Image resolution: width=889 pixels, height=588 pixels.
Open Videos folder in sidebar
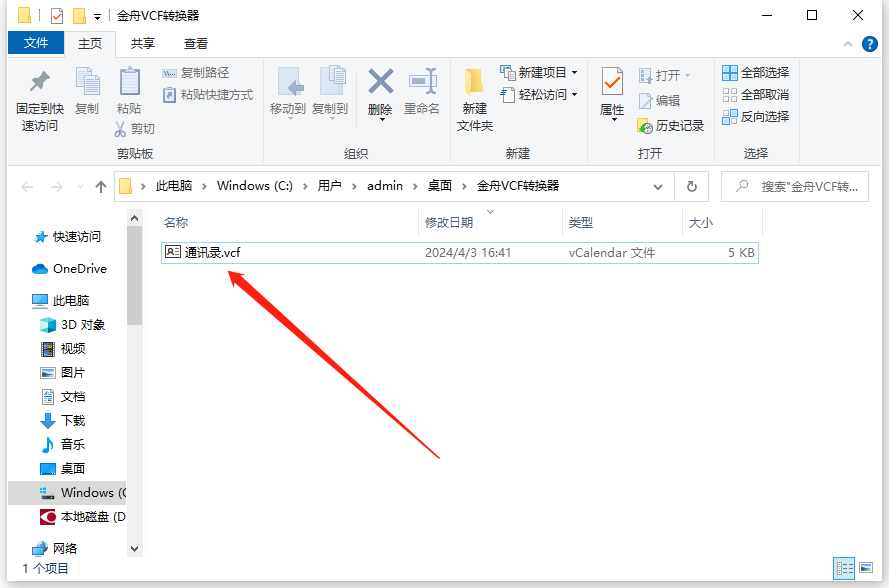pos(63,349)
